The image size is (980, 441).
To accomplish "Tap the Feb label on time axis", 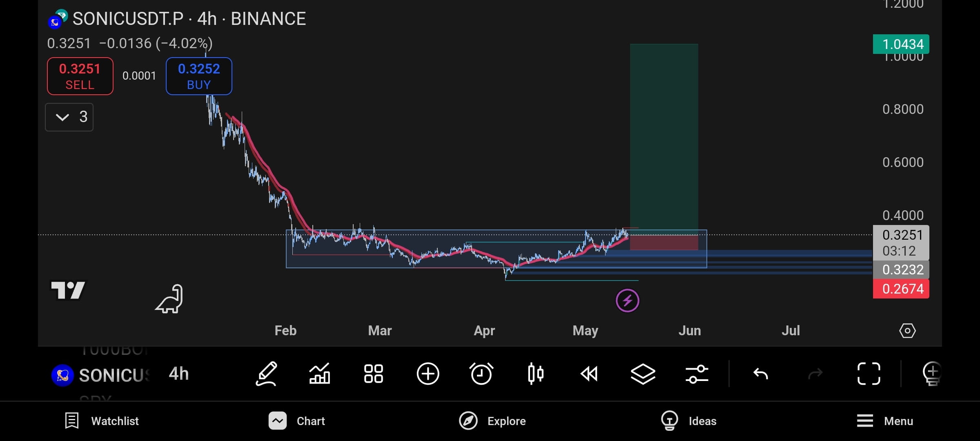I will [285, 330].
